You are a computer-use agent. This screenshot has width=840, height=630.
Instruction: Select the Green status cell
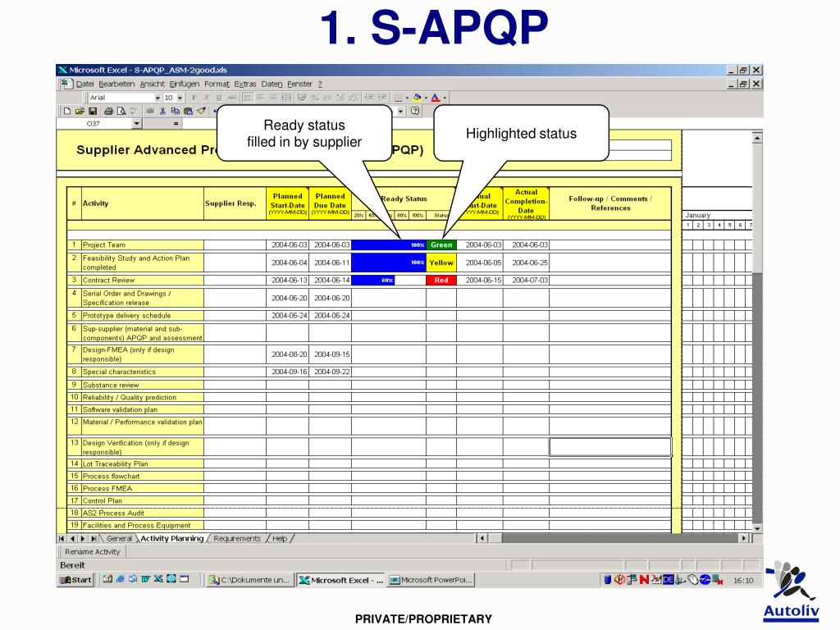[441, 244]
